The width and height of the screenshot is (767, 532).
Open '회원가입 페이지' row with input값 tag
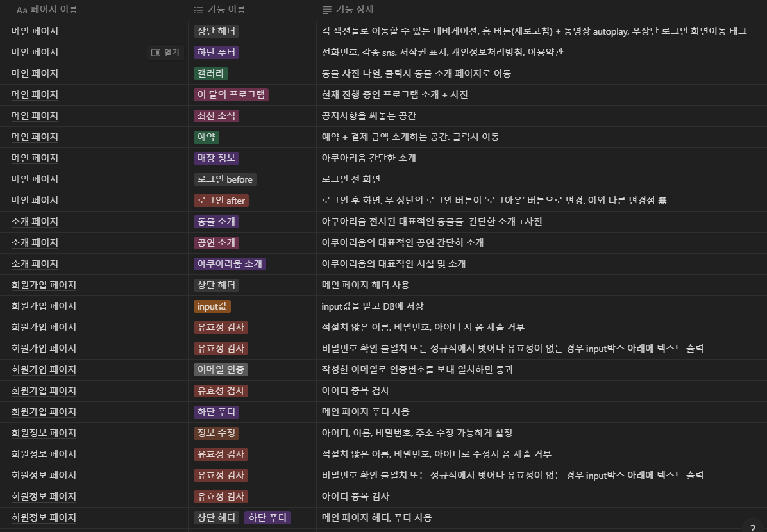[x=44, y=306]
